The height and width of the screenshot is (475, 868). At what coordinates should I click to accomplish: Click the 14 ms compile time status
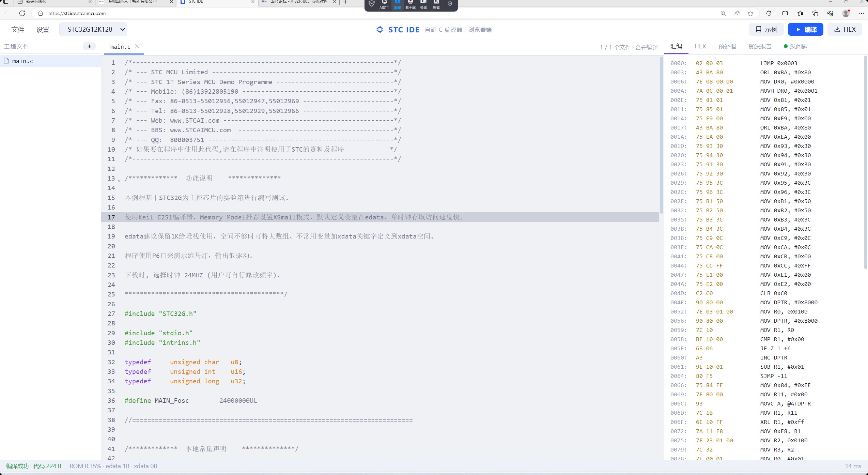pos(853,466)
